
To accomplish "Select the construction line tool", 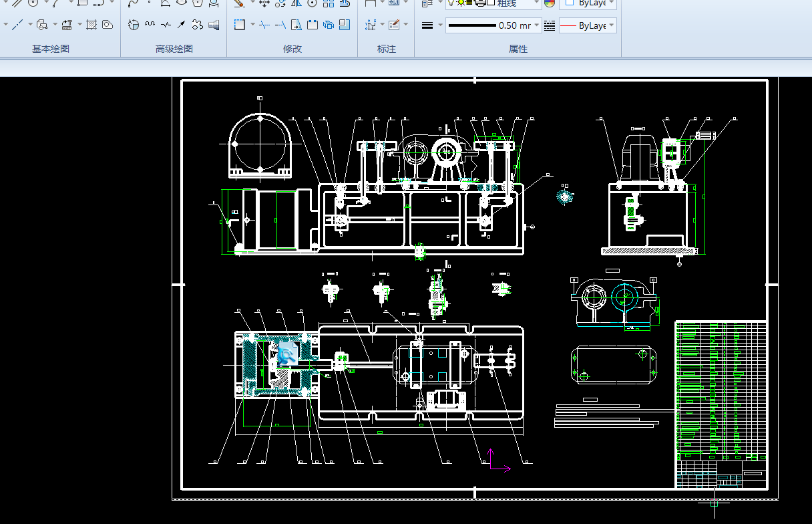I will 17,25.
